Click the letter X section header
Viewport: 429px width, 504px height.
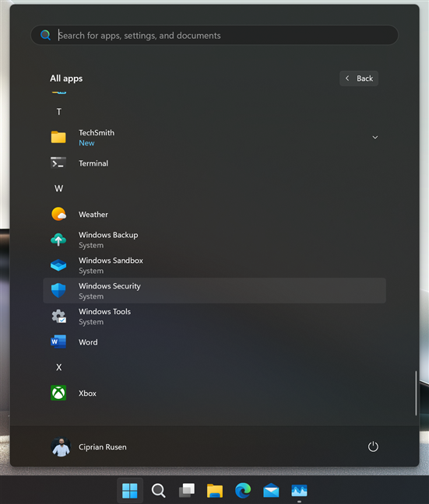(x=59, y=367)
